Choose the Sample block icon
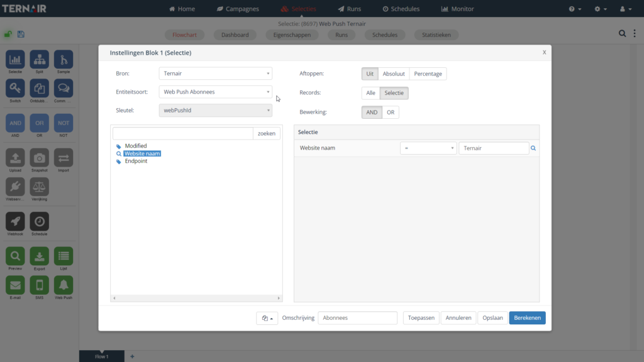644x362 pixels. point(64,60)
